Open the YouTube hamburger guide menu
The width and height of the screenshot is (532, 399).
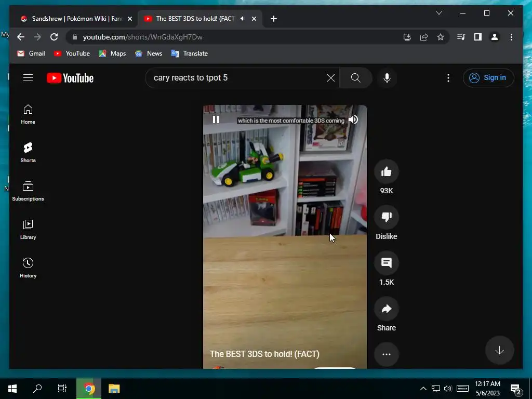coord(28,78)
